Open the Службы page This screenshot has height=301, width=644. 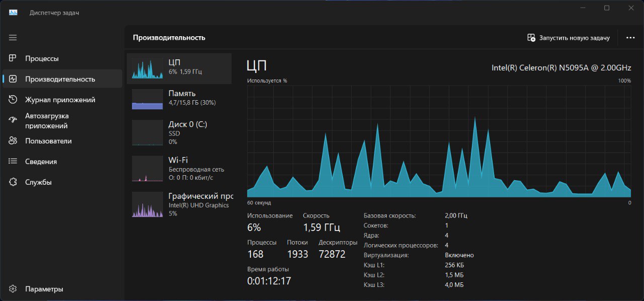tap(62, 182)
